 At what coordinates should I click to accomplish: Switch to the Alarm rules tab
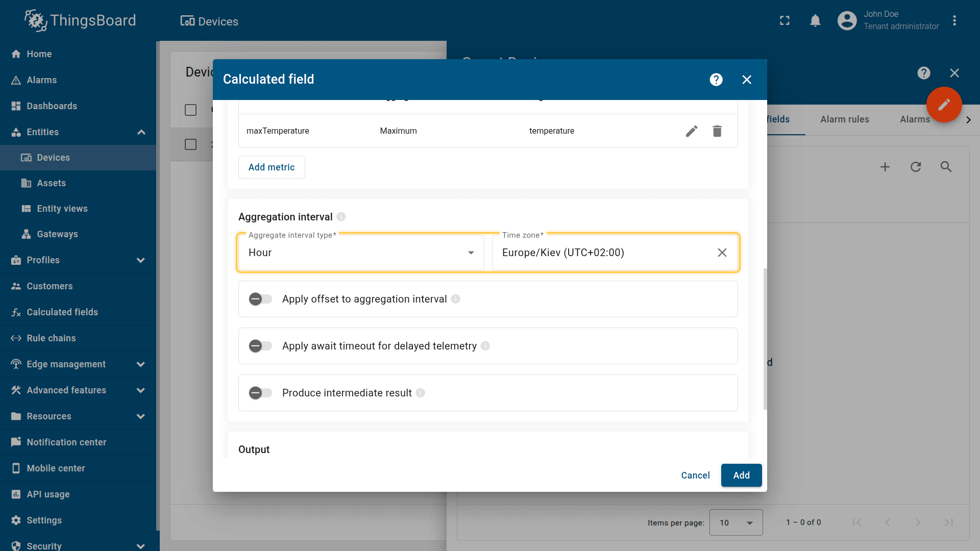[x=844, y=119]
